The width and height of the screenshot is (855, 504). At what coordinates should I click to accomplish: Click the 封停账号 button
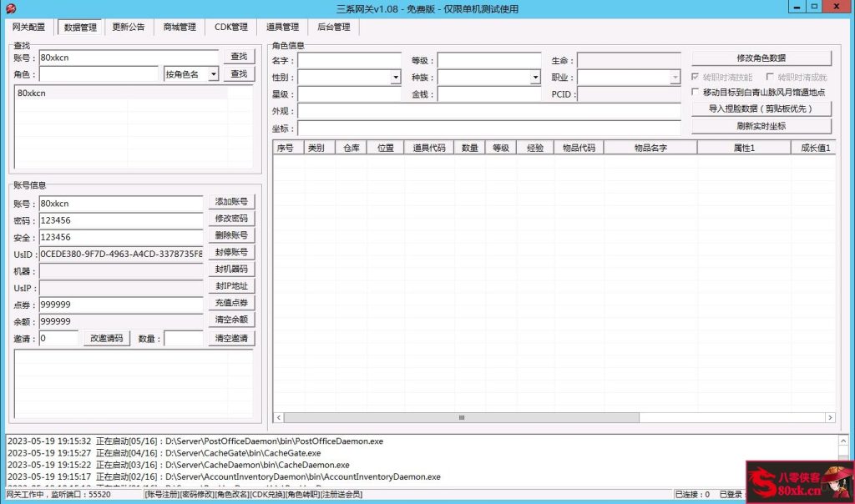(x=231, y=252)
